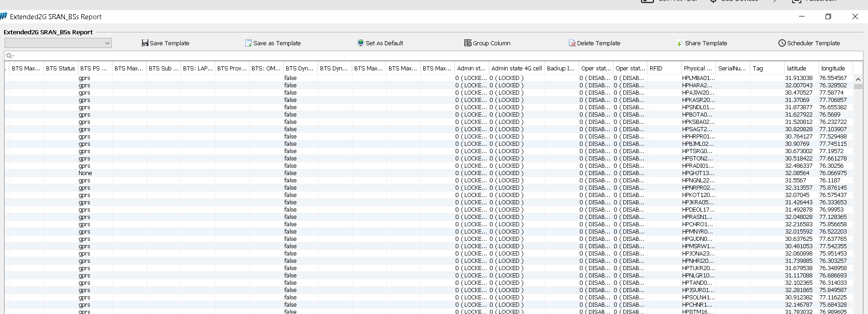Viewport: 868px width, 314px height.
Task: Sort by the longitude column header
Action: pos(833,68)
